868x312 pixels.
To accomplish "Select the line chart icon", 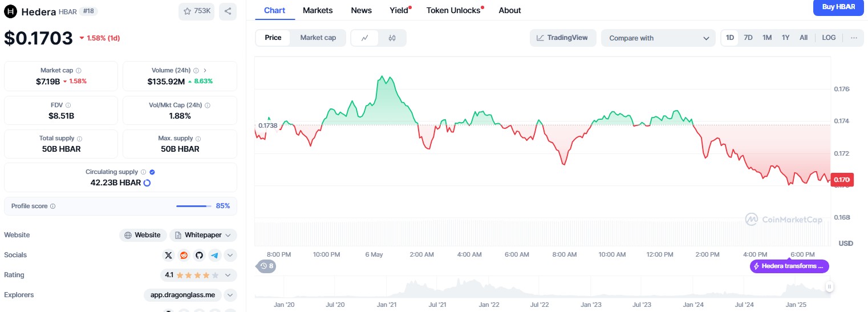I will click(365, 38).
